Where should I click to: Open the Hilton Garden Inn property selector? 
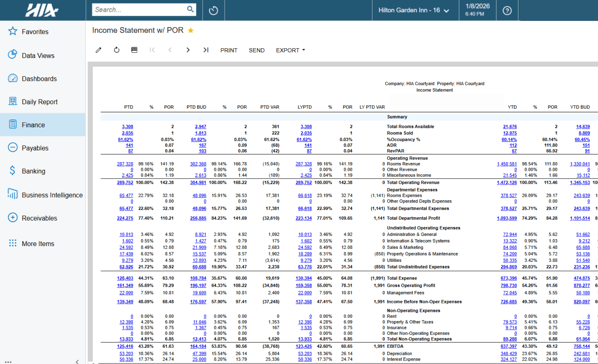[x=415, y=10]
